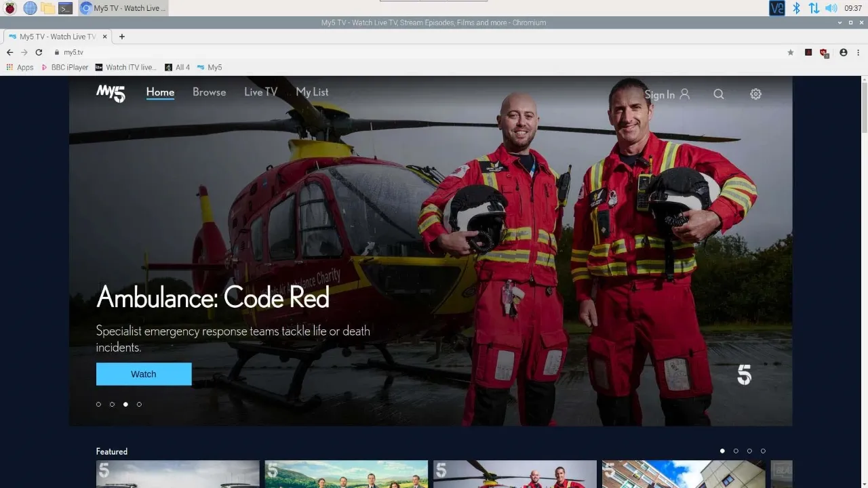Click the Sign In link
868x488 pixels.
[658, 95]
